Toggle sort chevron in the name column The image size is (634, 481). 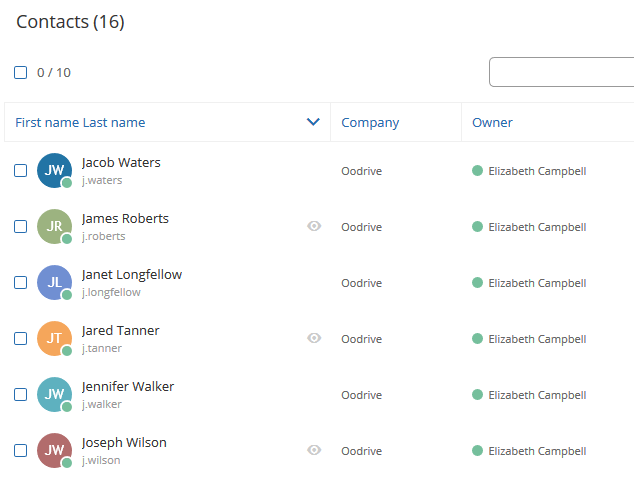coord(313,122)
